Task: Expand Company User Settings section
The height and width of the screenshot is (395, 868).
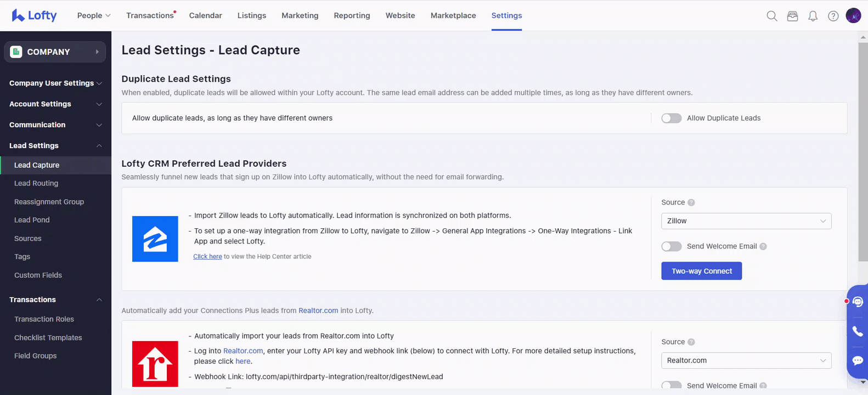Action: pyautogui.click(x=55, y=83)
